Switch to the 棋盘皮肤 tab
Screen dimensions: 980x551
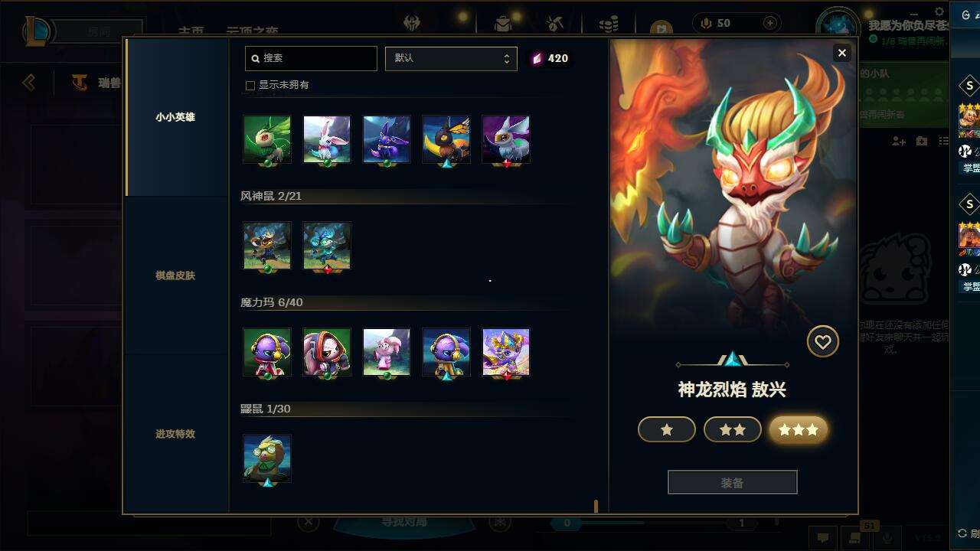click(x=175, y=275)
